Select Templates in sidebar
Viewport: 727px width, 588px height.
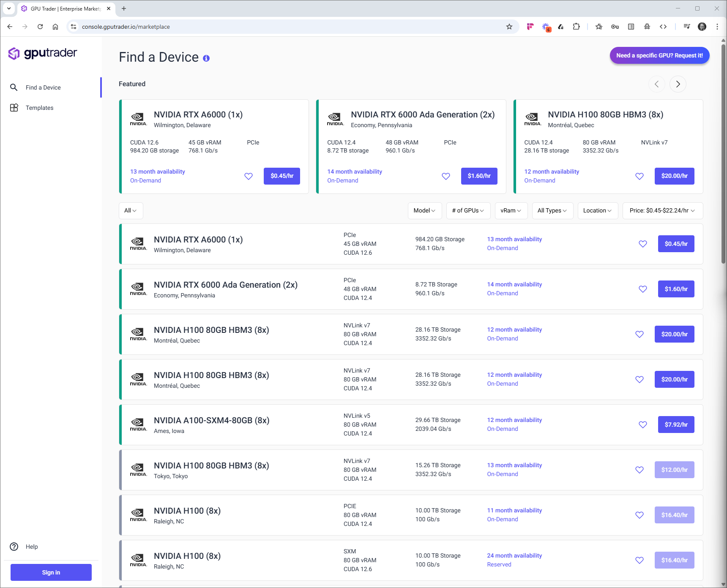(x=51, y=108)
